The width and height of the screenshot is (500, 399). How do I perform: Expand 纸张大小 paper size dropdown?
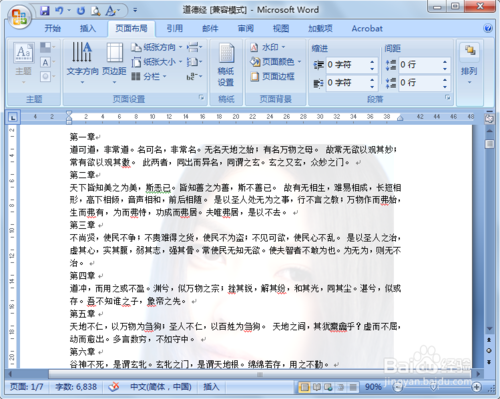(180, 62)
